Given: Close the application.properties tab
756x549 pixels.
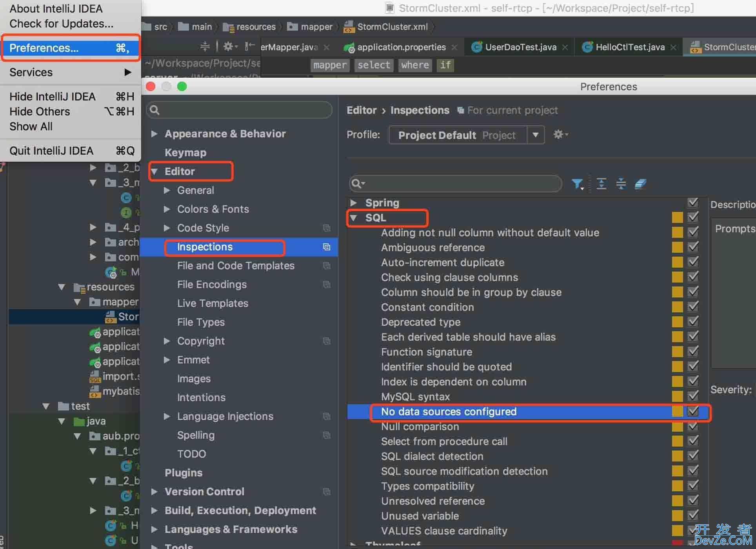Looking at the screenshot, I should [x=454, y=47].
